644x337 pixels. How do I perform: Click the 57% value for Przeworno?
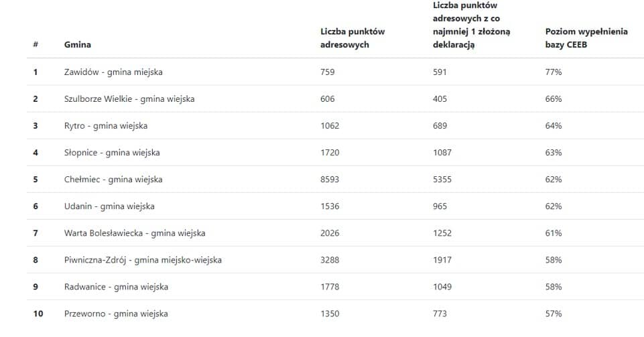pyautogui.click(x=554, y=314)
